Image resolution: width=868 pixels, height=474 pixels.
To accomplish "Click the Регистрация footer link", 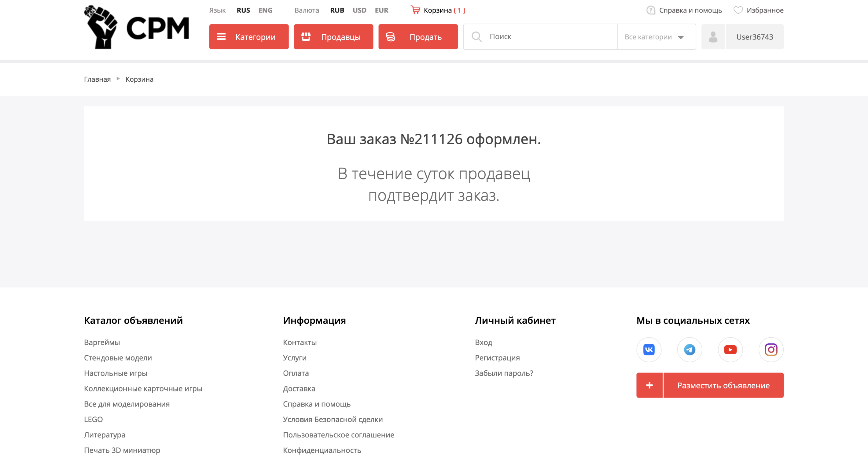I will 497,358.
